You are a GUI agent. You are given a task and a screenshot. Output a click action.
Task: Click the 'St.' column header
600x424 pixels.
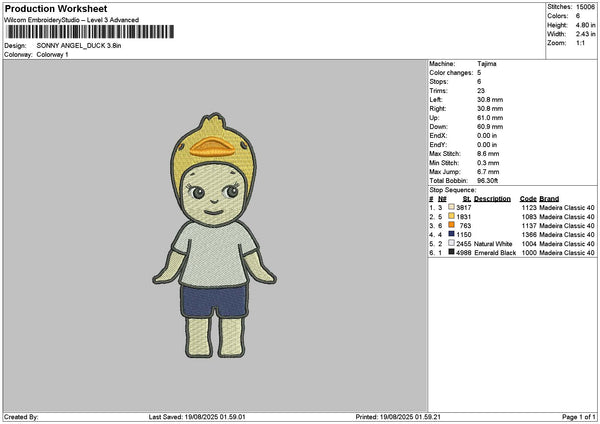pyautogui.click(x=467, y=199)
